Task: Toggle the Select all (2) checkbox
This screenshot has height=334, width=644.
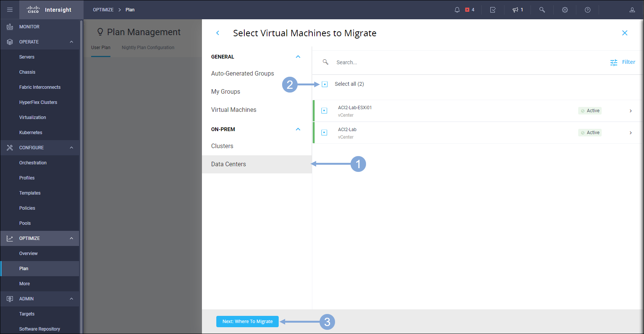Action: (325, 84)
